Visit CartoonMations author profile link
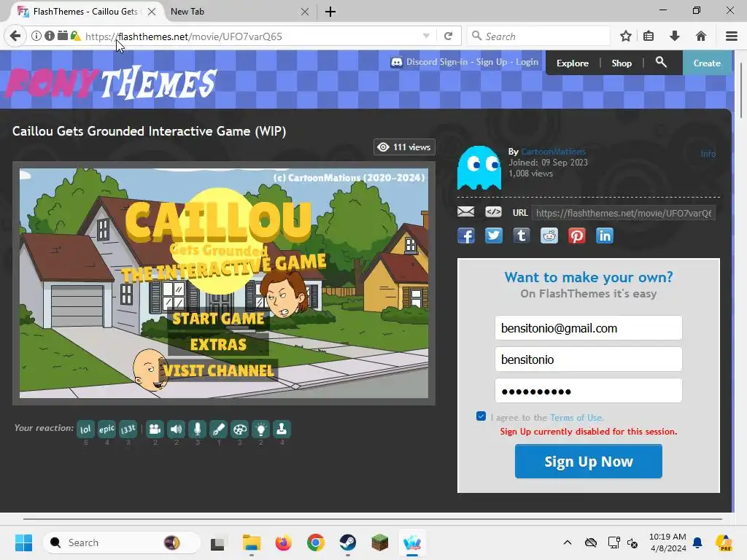 pos(554,152)
